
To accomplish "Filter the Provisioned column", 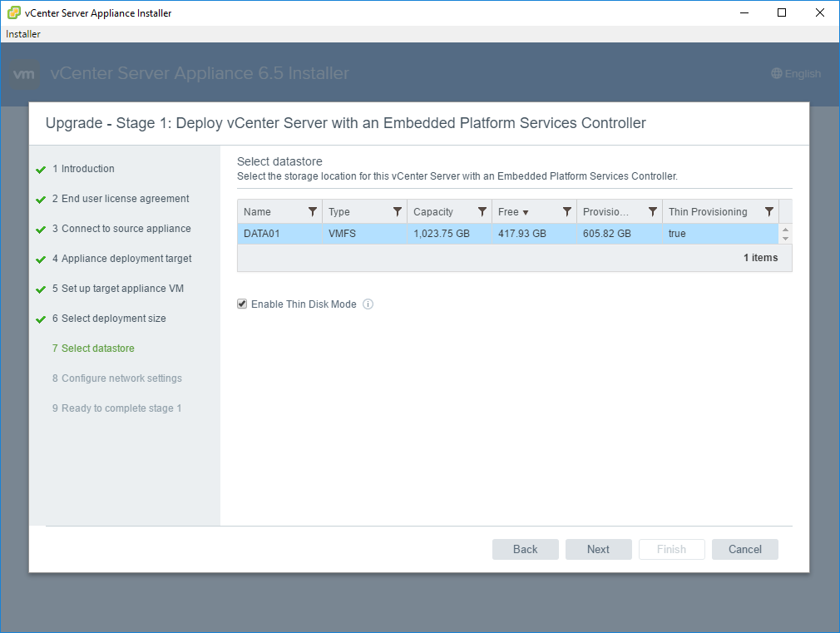I will pos(652,212).
